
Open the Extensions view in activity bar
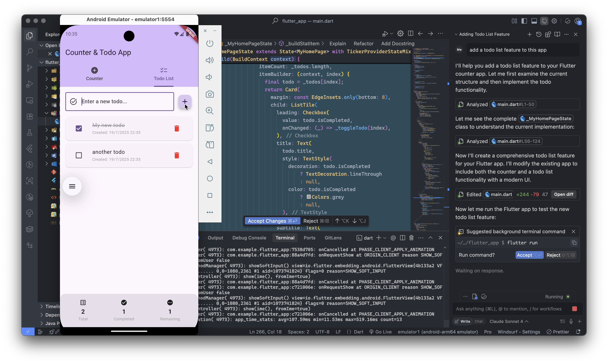[29, 117]
